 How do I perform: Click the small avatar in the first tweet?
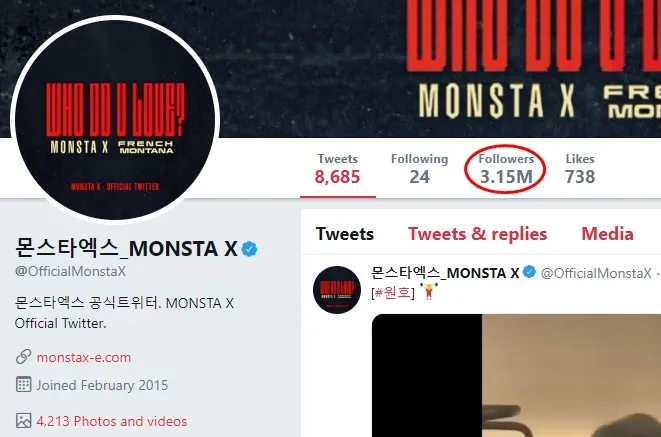tap(337, 290)
